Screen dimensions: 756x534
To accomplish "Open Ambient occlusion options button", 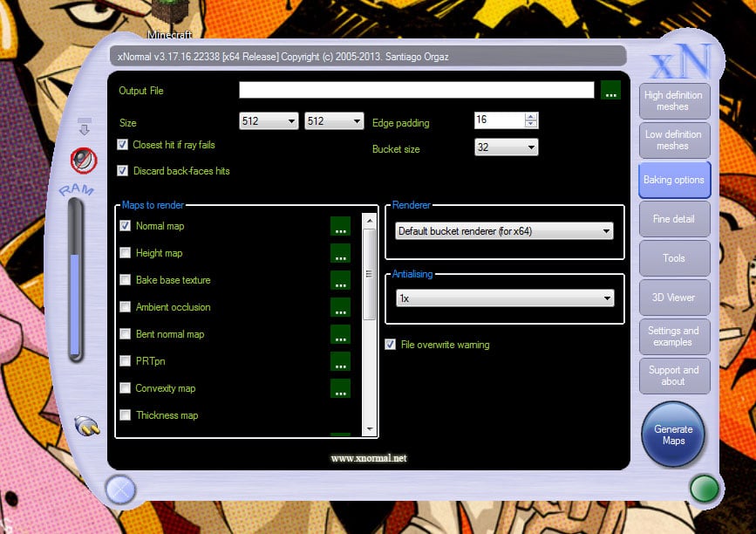I will (340, 308).
